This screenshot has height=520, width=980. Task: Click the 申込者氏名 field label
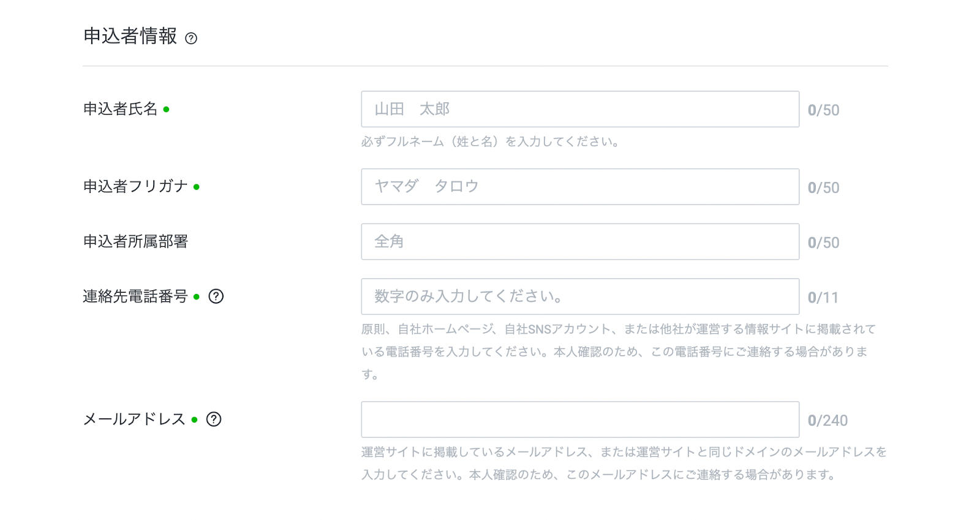pos(121,109)
